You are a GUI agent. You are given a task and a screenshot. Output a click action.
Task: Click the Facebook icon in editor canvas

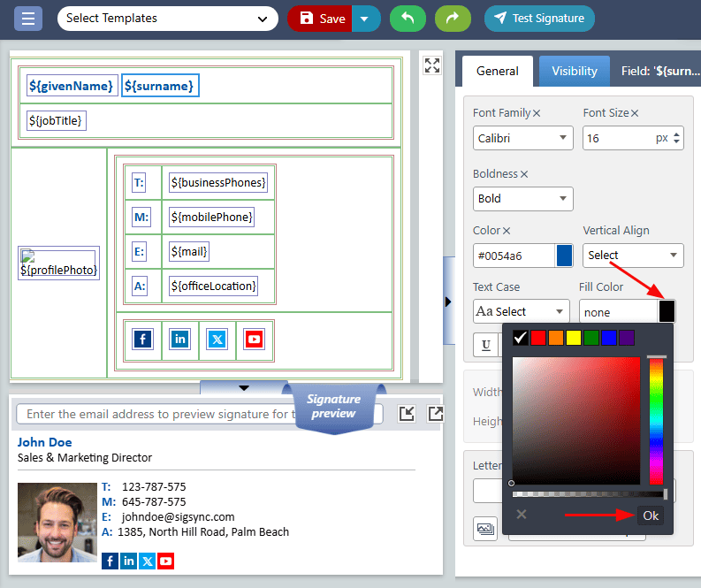pyautogui.click(x=142, y=340)
